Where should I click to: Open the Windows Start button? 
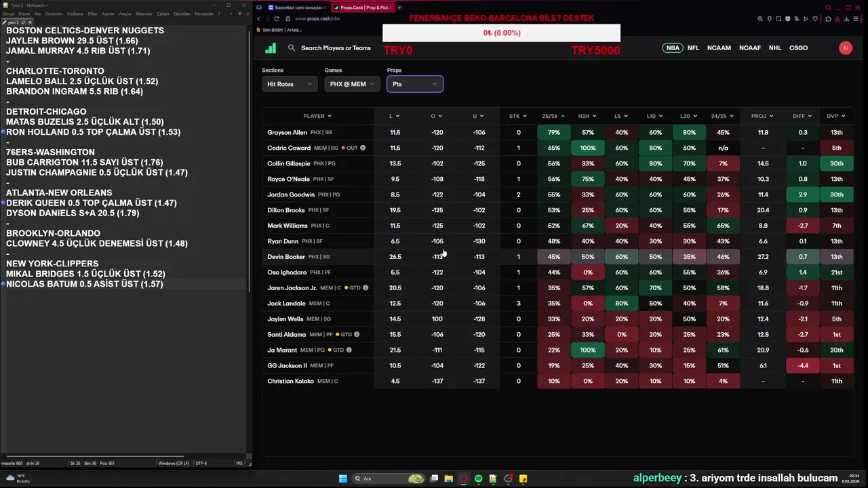pos(343,479)
